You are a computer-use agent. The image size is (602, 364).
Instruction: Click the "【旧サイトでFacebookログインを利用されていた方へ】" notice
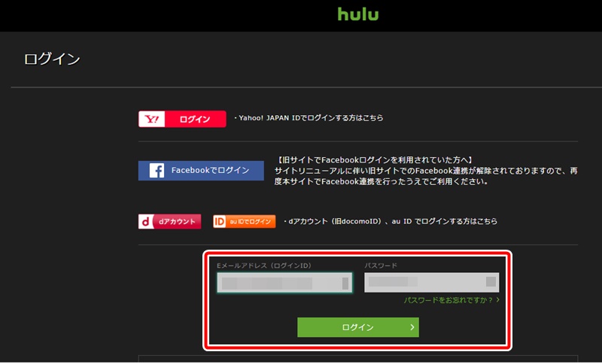[x=374, y=160]
